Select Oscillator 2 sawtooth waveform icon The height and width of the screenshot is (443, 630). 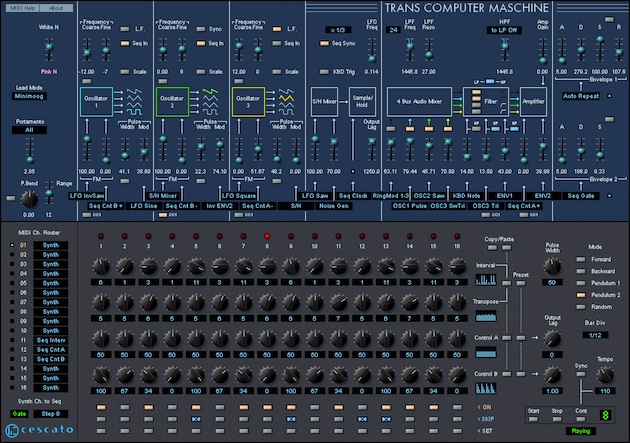click(210, 92)
